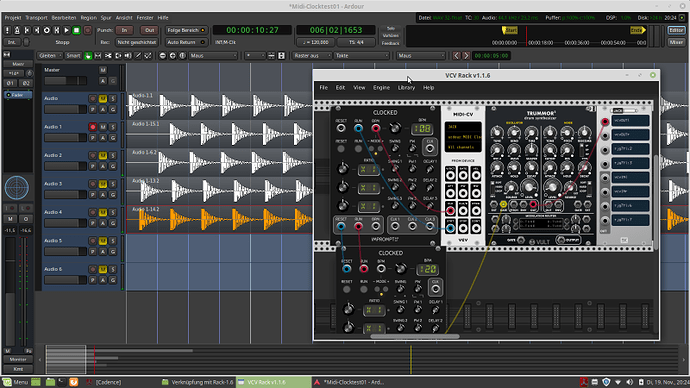Toggle Folge Bereich option

pyautogui.click(x=186, y=30)
